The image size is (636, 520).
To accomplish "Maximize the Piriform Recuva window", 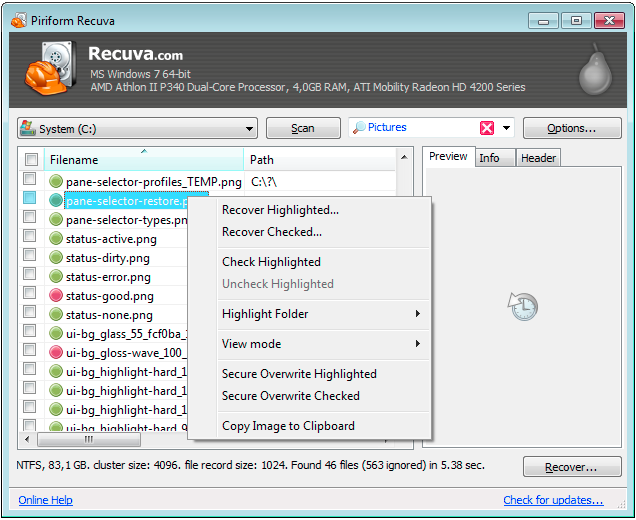I will [x=576, y=20].
